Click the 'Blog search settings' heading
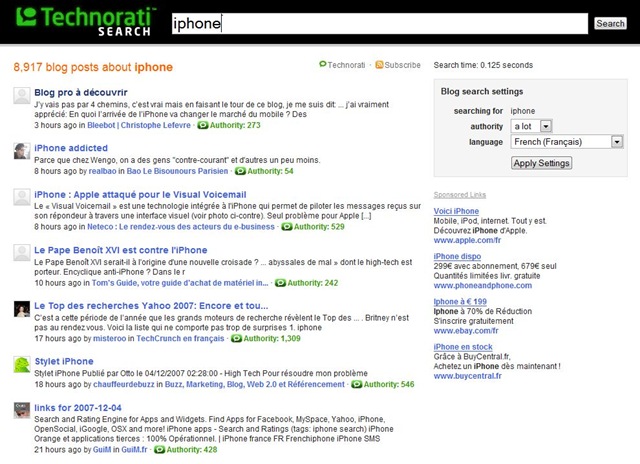The height and width of the screenshot is (464, 640). coord(482,91)
